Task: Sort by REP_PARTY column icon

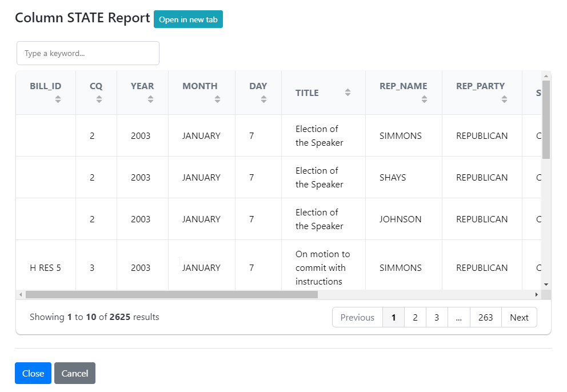Action: pos(504,99)
